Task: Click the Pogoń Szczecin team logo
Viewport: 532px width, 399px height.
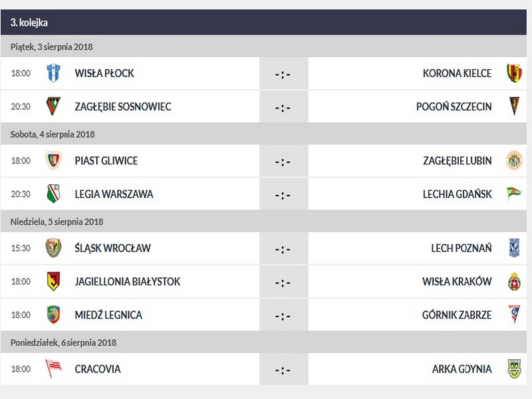Action: (x=513, y=106)
